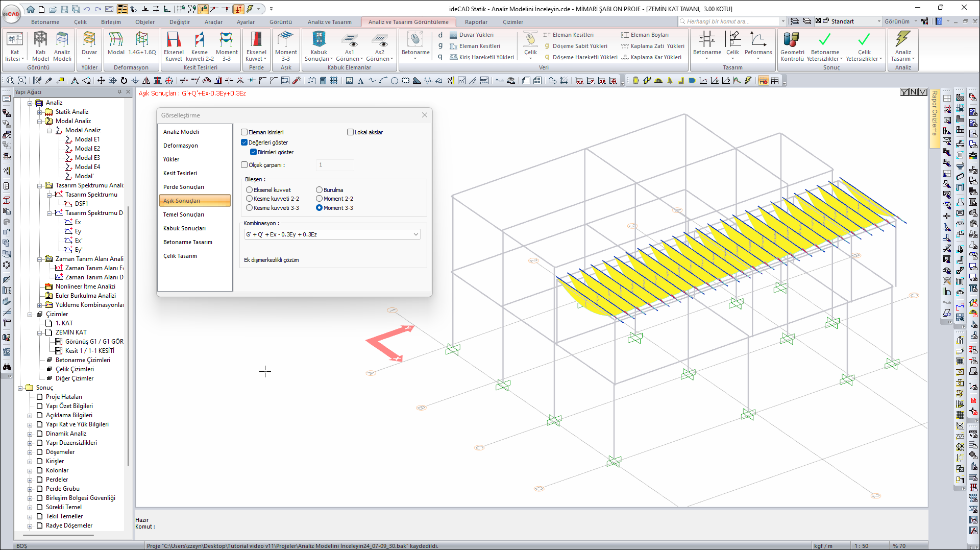Open the Betonarme ribbon tab
The width and height of the screenshot is (980, 550).
coord(45,22)
